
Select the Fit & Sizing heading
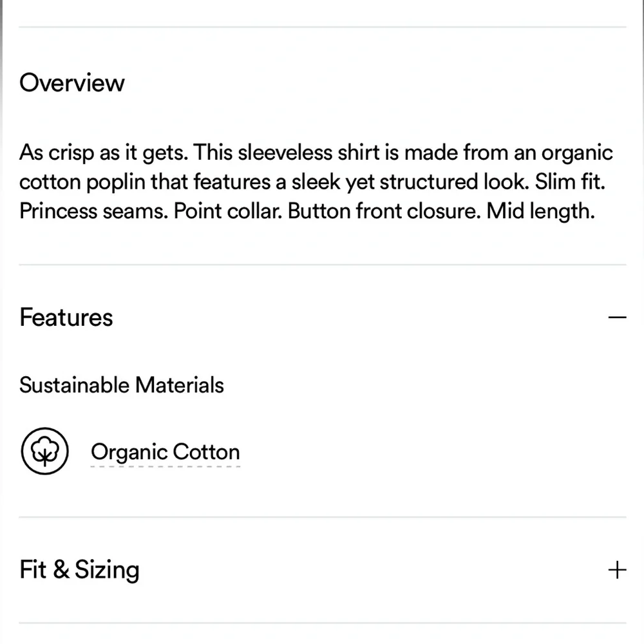79,570
